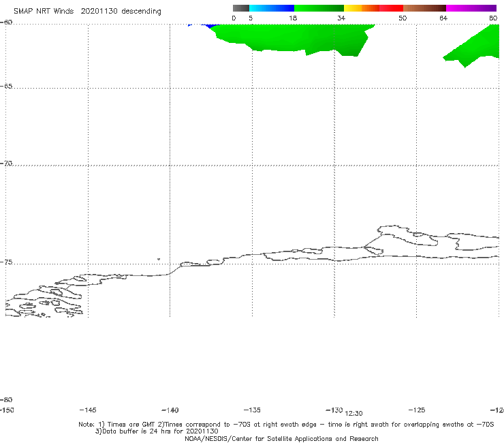Click the cyan-to-blue 5–18 color bar segment

[272, 8]
